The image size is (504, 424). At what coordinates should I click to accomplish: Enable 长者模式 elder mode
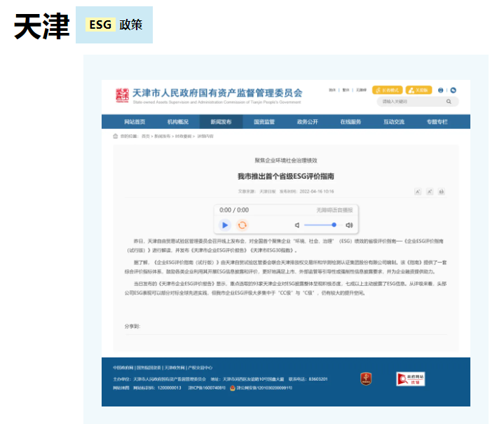[388, 90]
